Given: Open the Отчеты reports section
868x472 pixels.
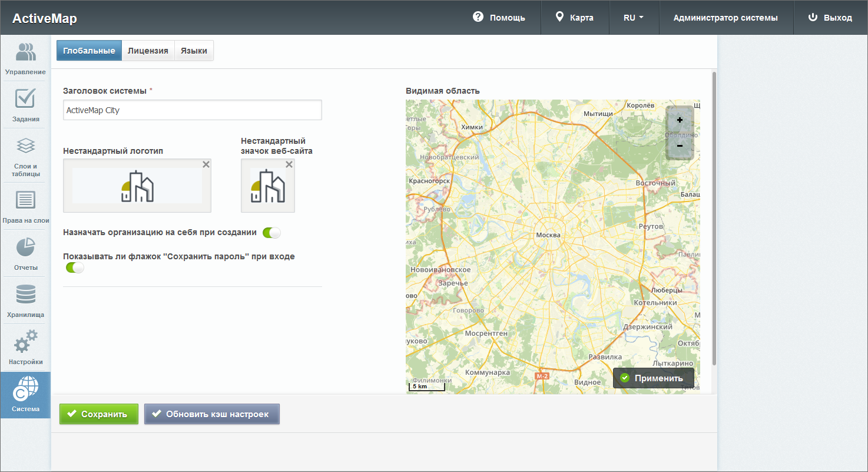Looking at the screenshot, I should tap(25, 253).
